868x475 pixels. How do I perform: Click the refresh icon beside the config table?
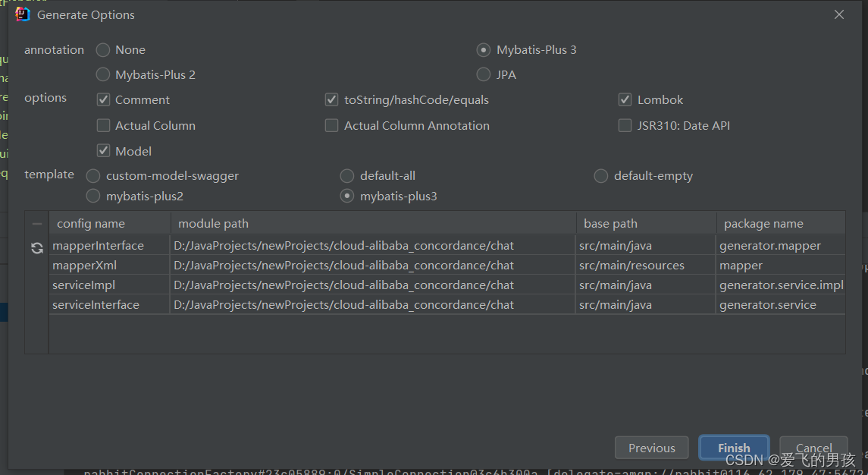click(x=36, y=248)
